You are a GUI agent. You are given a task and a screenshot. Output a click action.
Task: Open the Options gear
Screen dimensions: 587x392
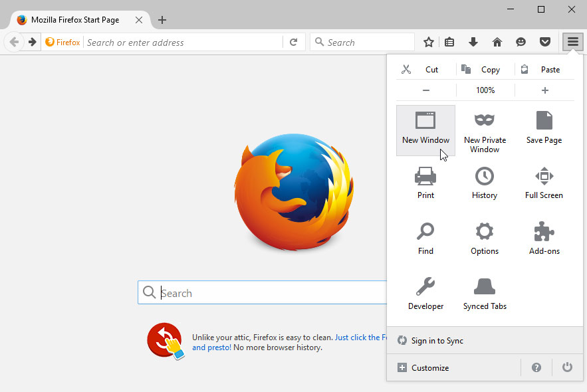[x=485, y=239]
